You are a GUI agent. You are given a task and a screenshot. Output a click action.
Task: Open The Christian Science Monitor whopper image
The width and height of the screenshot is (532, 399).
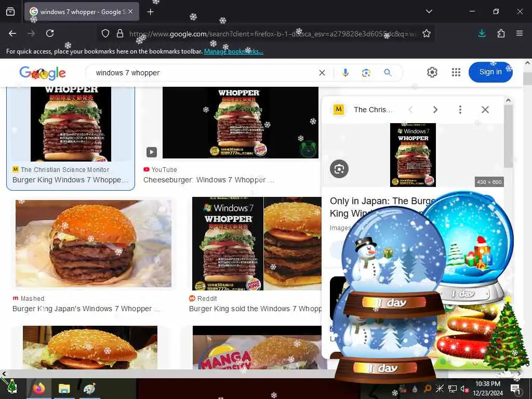click(x=71, y=124)
